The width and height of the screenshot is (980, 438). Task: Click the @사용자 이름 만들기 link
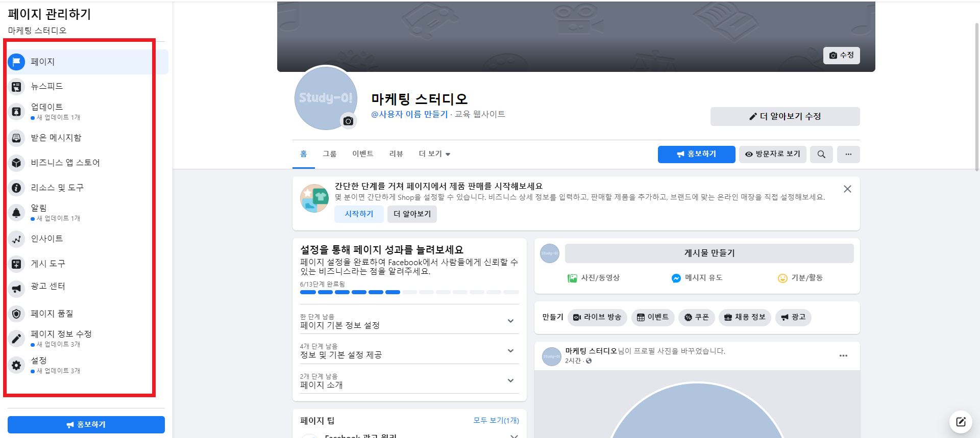point(409,114)
